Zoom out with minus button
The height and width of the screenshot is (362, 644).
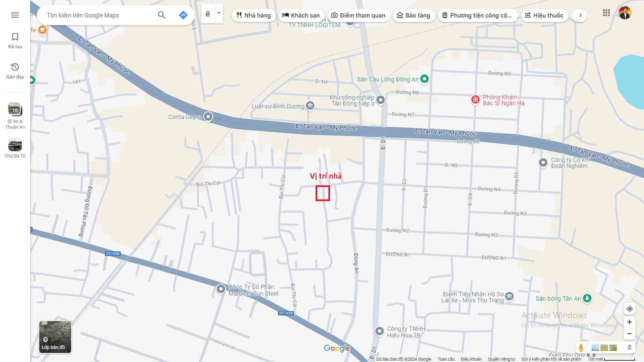pyautogui.click(x=629, y=334)
